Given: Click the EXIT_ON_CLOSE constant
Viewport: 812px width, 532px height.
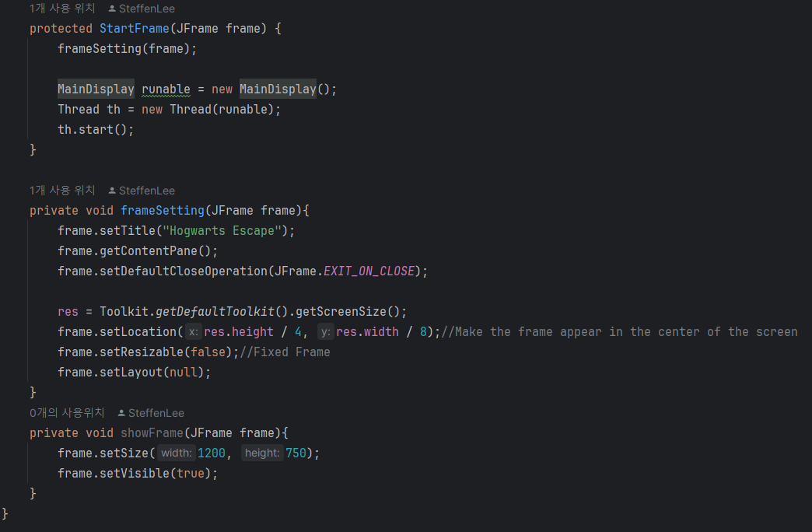Looking at the screenshot, I should [369, 271].
